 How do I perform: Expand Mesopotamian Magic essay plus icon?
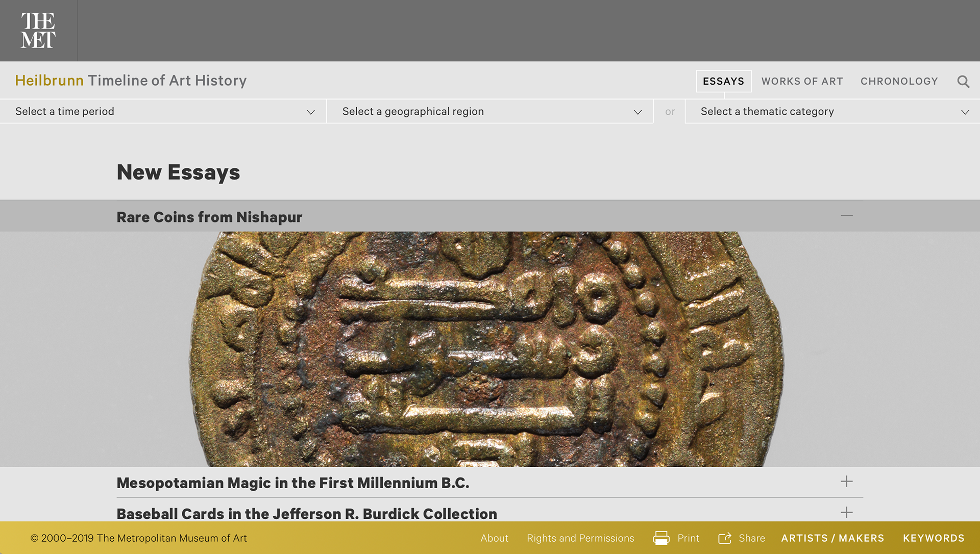tap(847, 482)
